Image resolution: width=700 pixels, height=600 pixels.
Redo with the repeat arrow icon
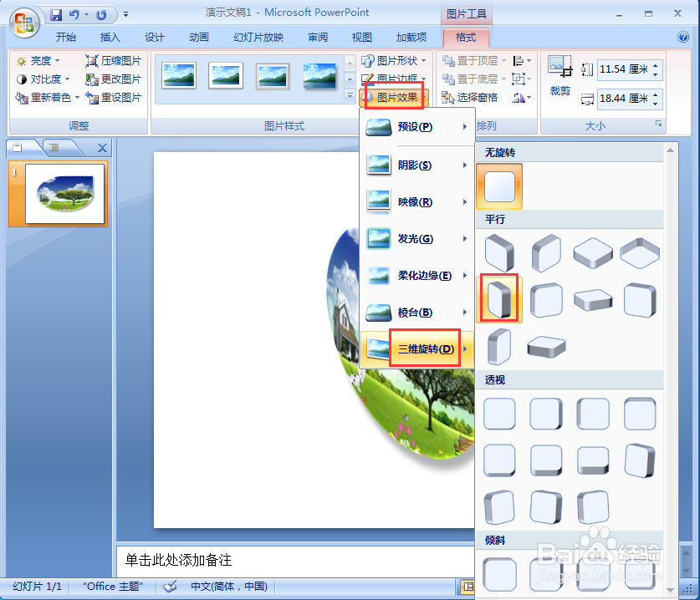pos(102,15)
